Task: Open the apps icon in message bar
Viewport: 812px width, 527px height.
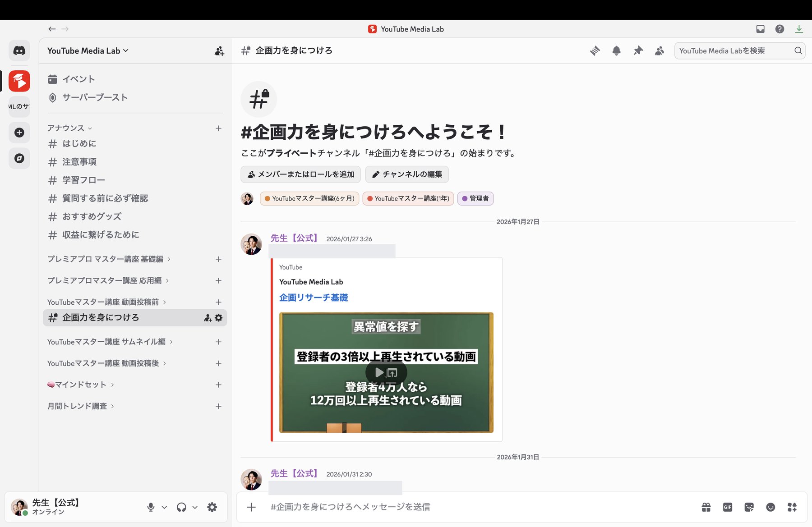Action: pos(792,507)
